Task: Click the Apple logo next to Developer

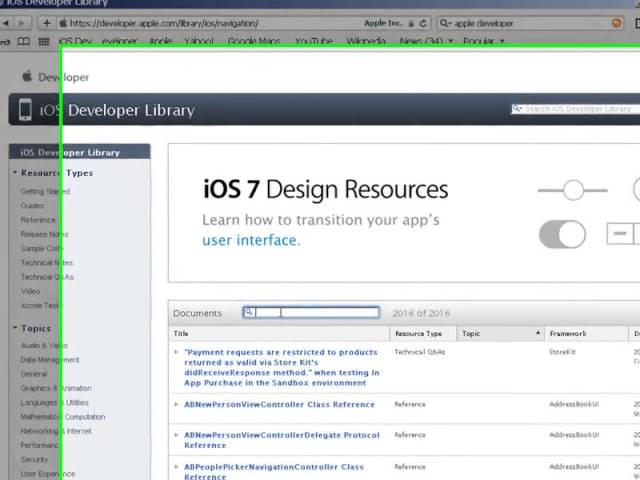Action: pyautogui.click(x=27, y=76)
